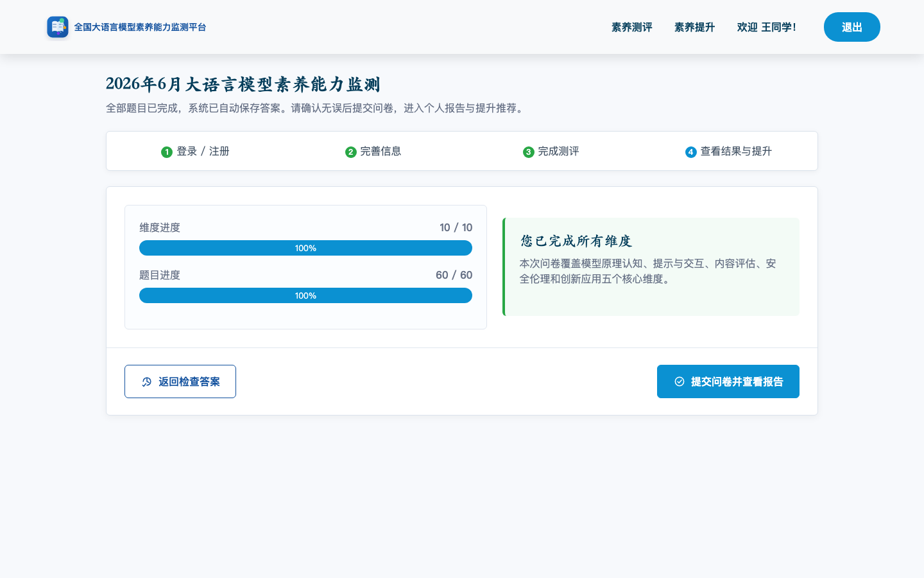Click the page title 2026年6月大语言模型素养能力监测
This screenshot has height=578, width=924.
pos(243,84)
